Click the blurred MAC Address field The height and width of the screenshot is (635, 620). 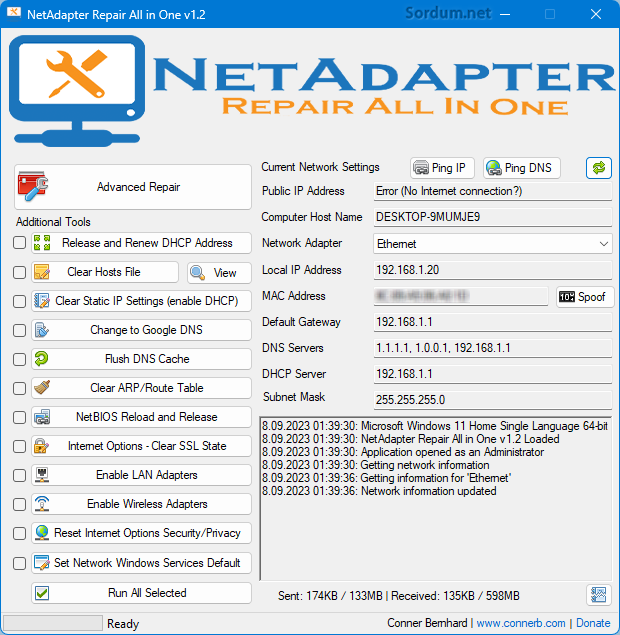click(461, 296)
